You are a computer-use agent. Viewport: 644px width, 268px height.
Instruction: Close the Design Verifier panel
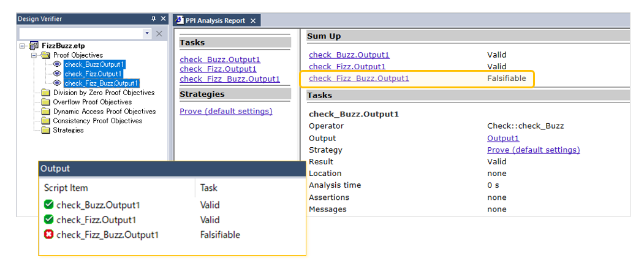point(163,19)
